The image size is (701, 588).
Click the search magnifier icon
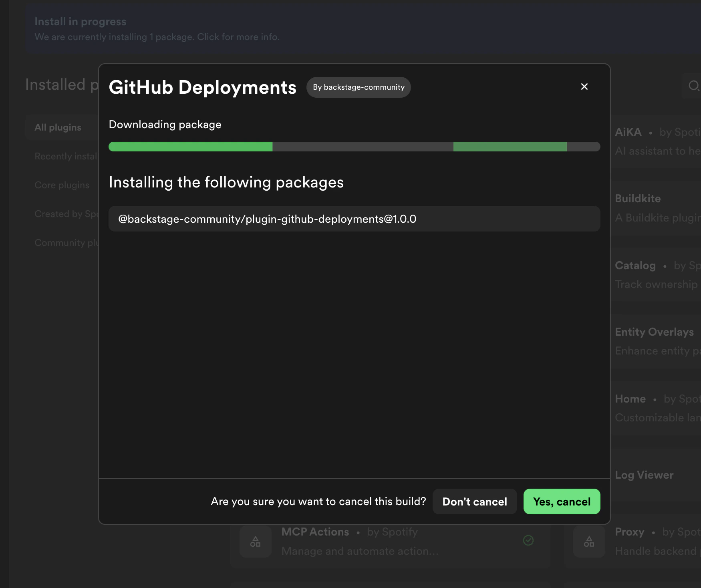(693, 85)
